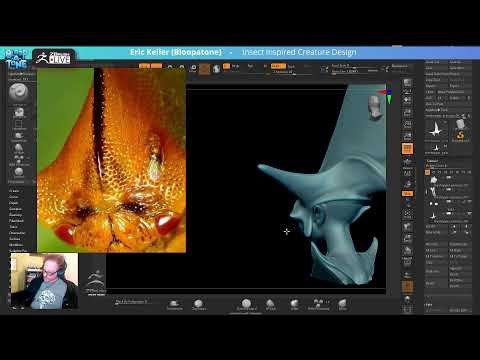
Task: Toggle the orange Mrgb button after the globe
Action: pos(226,66)
